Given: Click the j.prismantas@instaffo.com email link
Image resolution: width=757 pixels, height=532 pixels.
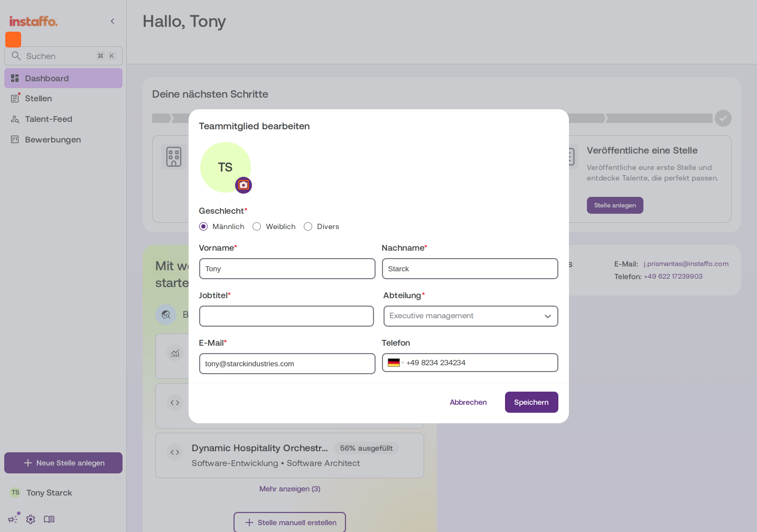Looking at the screenshot, I should tap(686, 264).
